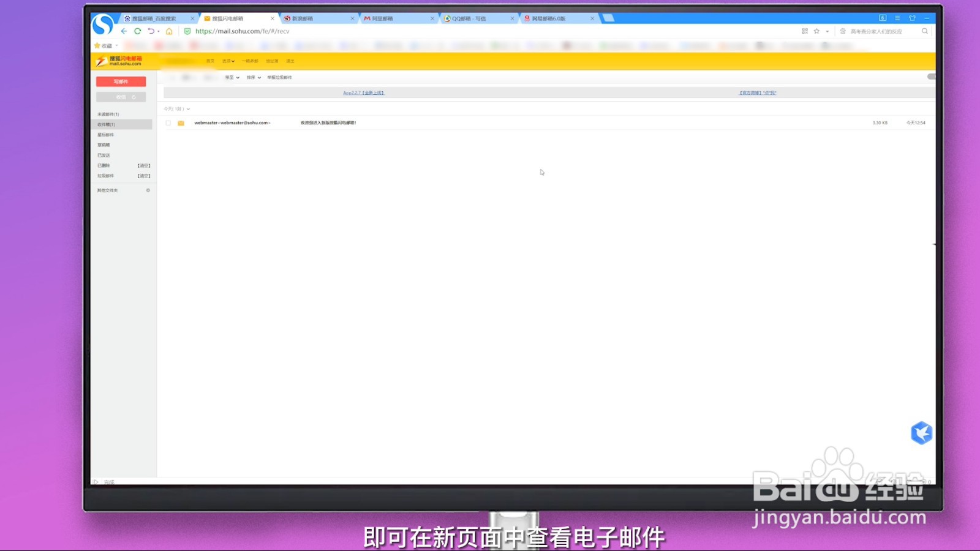Collapse the 今天 mail group chevron
Image resolution: width=980 pixels, height=551 pixels.
pos(188,109)
